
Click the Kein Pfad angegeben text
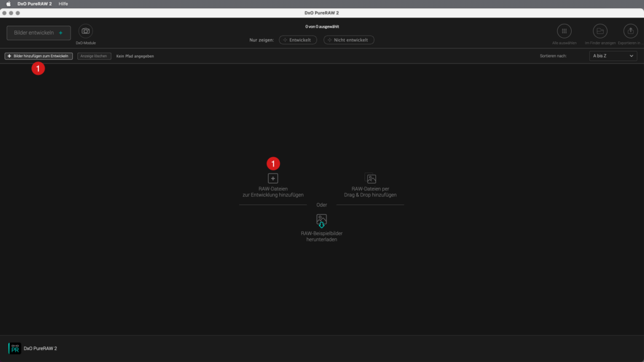[135, 56]
